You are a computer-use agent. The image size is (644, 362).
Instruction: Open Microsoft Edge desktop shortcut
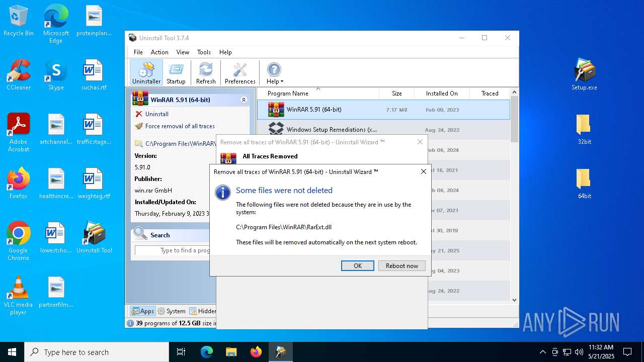(x=56, y=24)
